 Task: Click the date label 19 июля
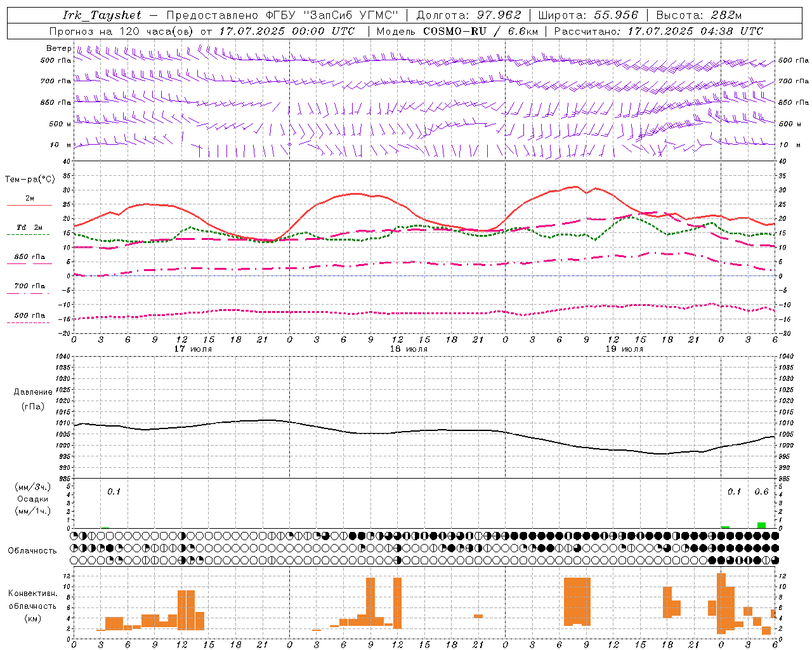624,349
